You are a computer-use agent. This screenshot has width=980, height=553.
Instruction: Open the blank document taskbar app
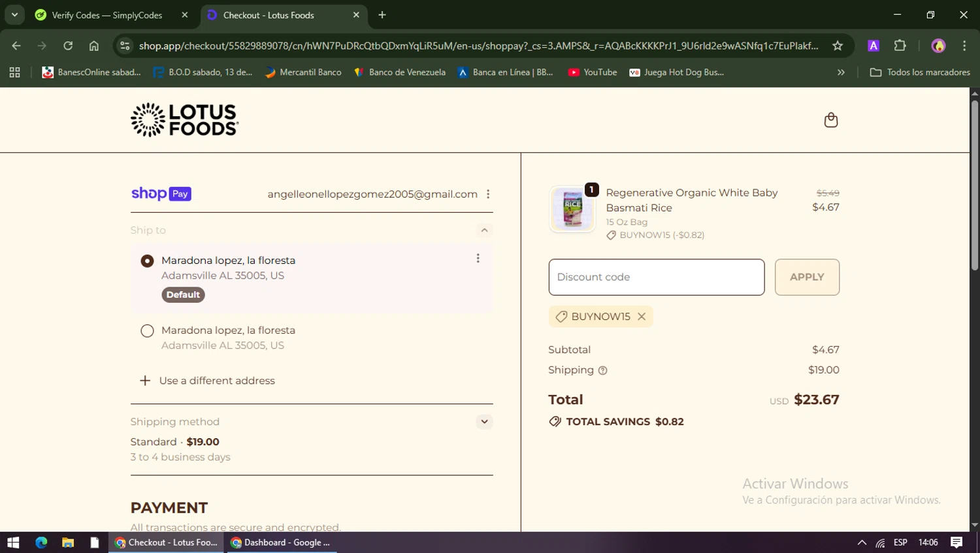tap(95, 543)
